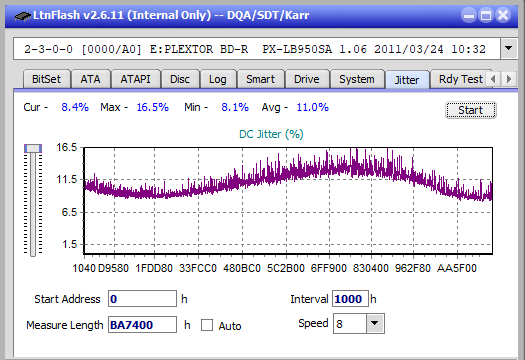The height and width of the screenshot is (360, 525).
Task: Close the LtnFlash window
Action: [503, 15]
